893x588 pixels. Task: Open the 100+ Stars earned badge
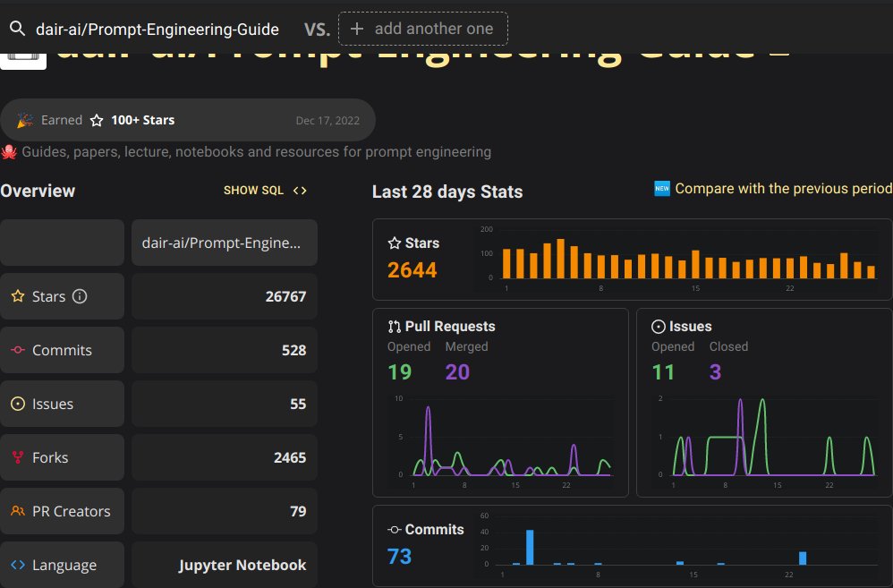click(x=187, y=120)
